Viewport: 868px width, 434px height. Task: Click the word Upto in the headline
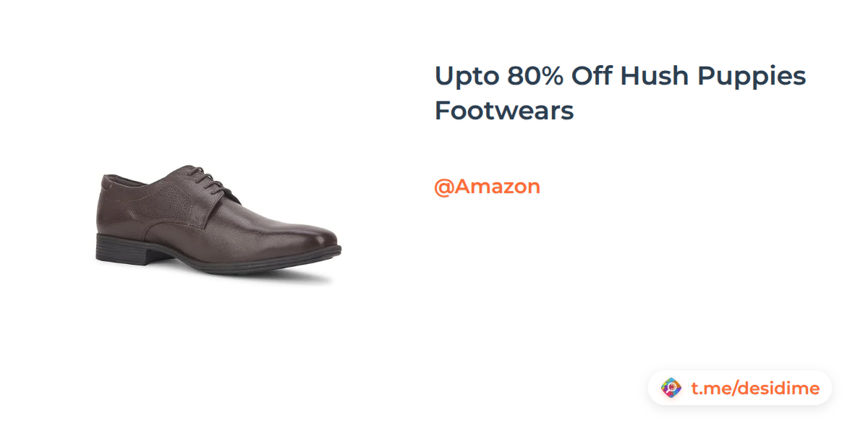[465, 77]
